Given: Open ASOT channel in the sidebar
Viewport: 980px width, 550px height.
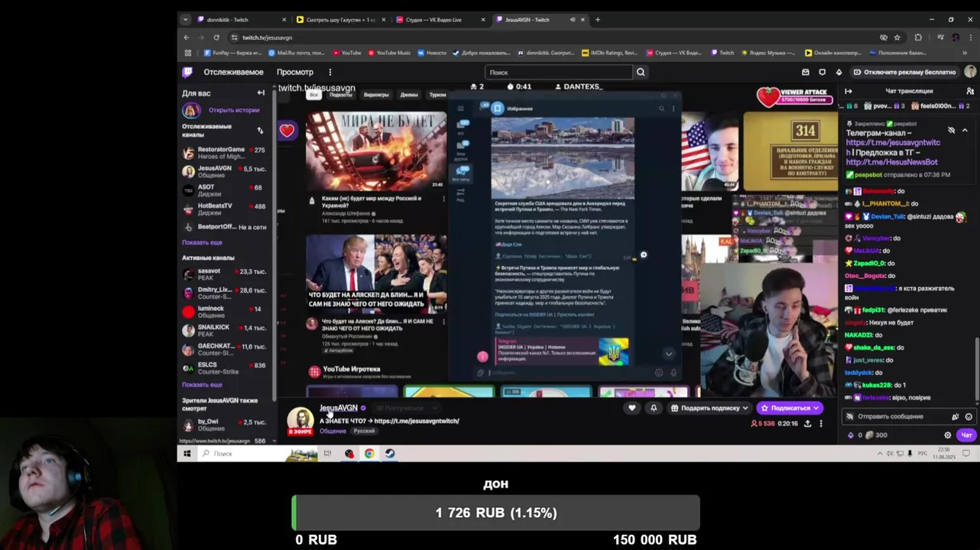Looking at the screenshot, I should 224,190.
